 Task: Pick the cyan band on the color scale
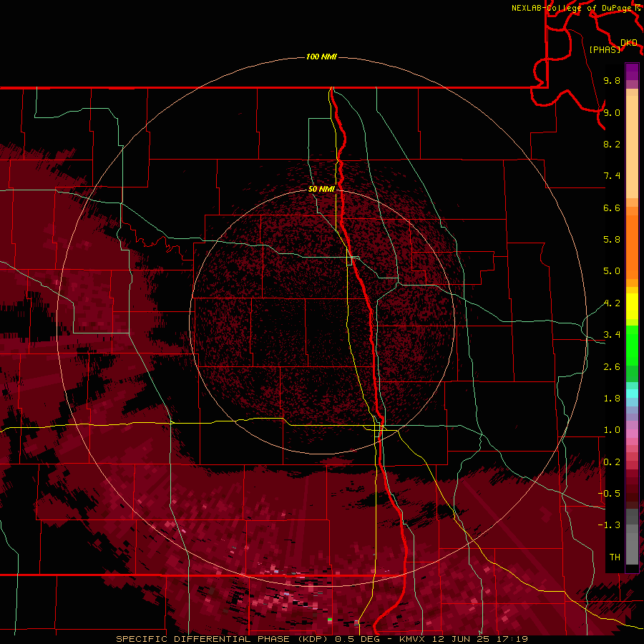click(x=632, y=393)
